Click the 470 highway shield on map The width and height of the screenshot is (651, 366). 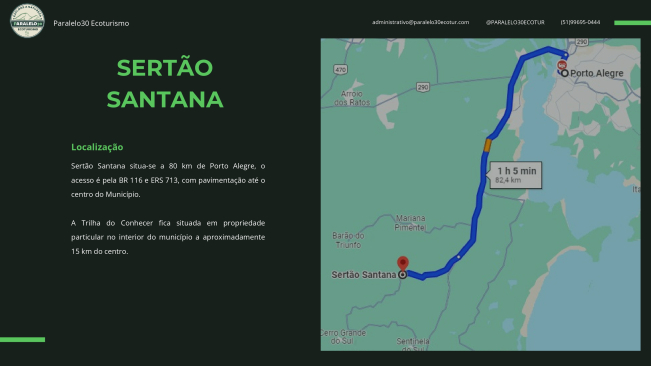(x=340, y=70)
